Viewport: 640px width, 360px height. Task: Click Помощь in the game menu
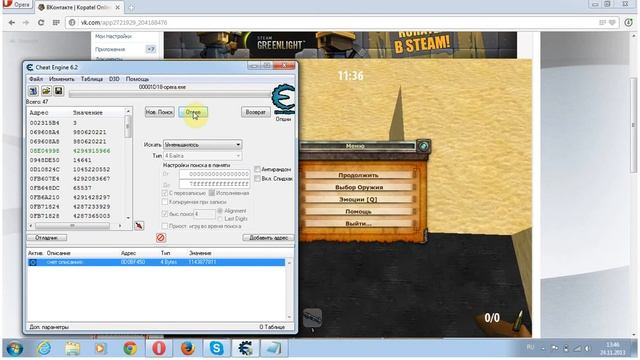point(358,212)
